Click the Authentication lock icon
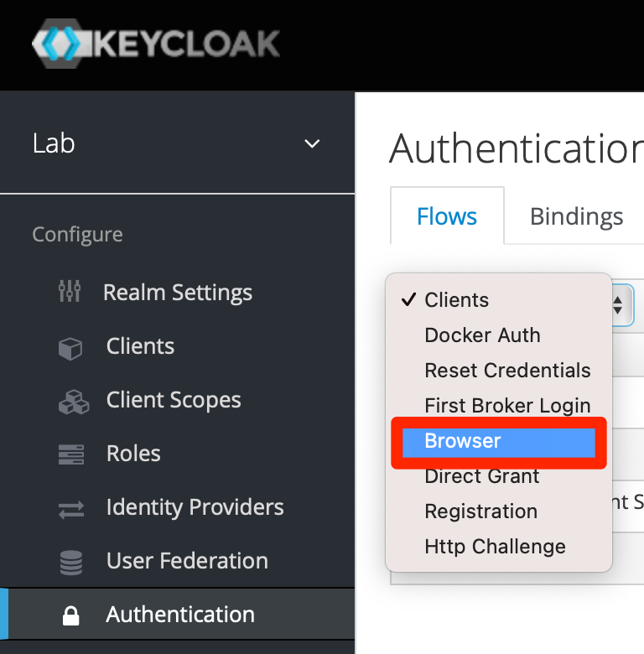 71,616
